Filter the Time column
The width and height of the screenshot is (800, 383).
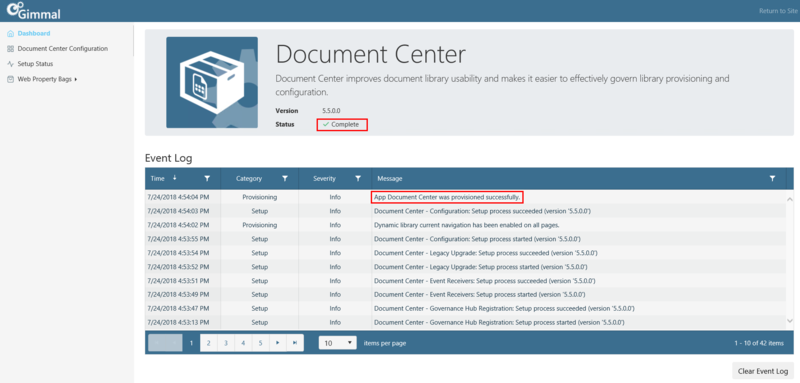coord(207,178)
